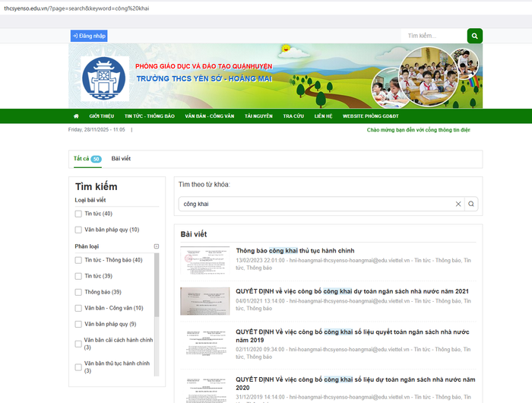The image size is (532, 403).
Task: Open the LIÊN HỆ menu
Action: coord(323,116)
